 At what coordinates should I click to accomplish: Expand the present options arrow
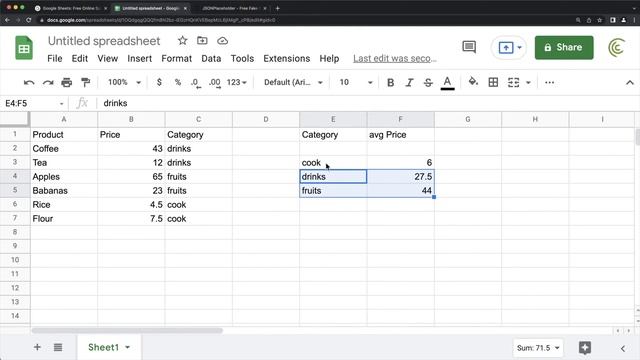click(x=520, y=47)
